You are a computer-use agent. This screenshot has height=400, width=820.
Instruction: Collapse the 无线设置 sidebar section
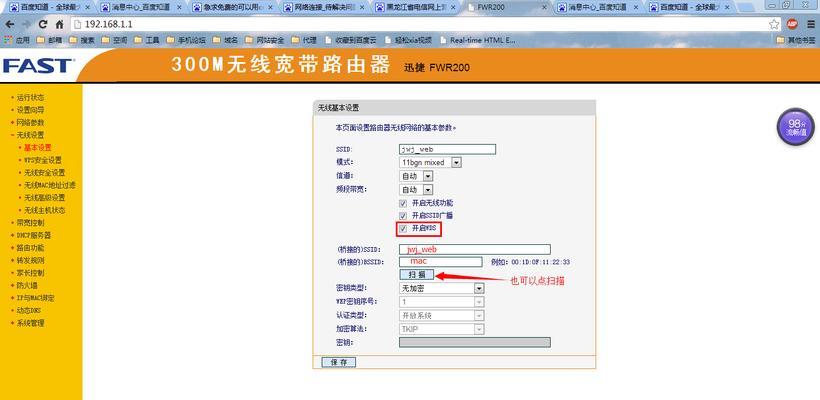[30, 135]
